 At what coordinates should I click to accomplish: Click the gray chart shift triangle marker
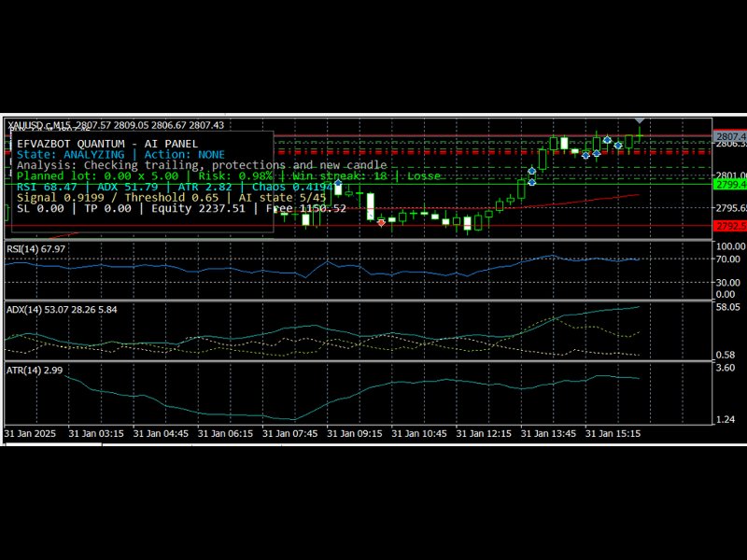(640, 120)
